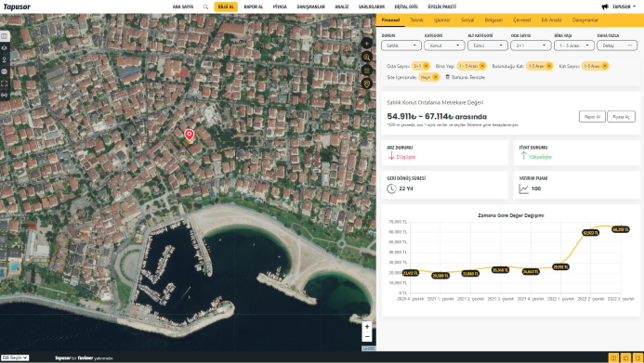
Task: Select the split-view layout icon in the bottom bar
Action: (x=613, y=358)
